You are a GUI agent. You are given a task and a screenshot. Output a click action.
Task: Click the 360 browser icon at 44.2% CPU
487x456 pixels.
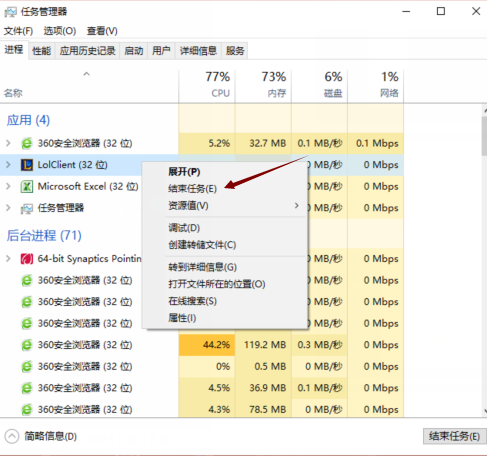pos(27,345)
